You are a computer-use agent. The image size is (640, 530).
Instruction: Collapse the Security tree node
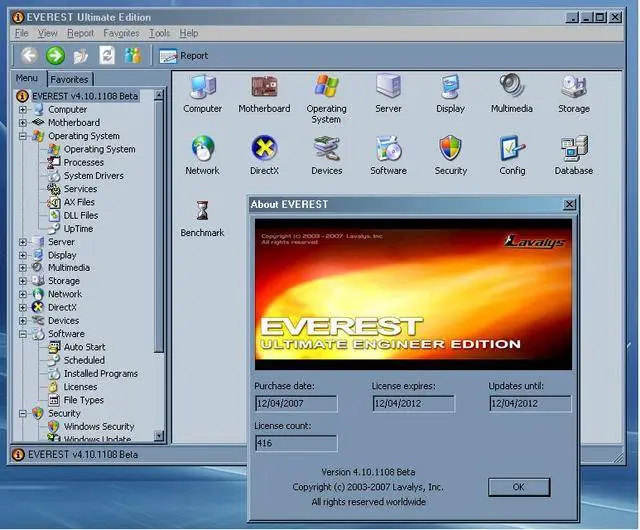(x=23, y=414)
